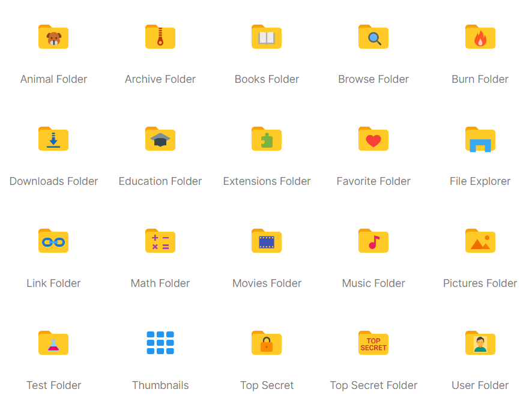Open the Animal Folder icon

pyautogui.click(x=53, y=37)
